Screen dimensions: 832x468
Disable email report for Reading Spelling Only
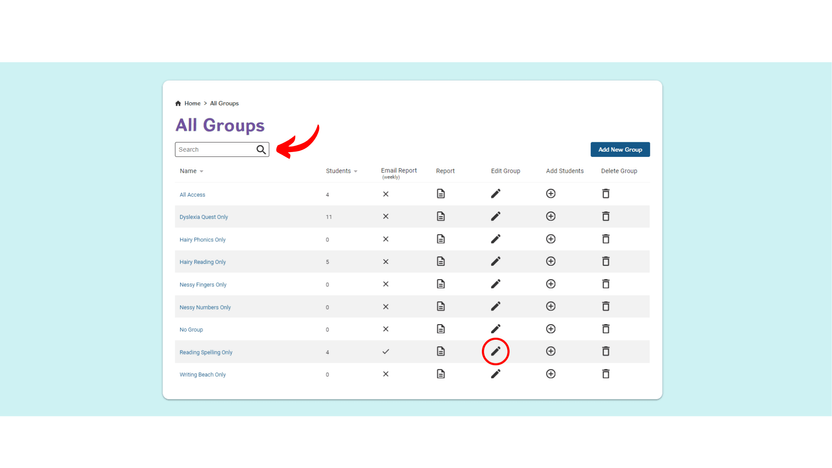coord(386,352)
